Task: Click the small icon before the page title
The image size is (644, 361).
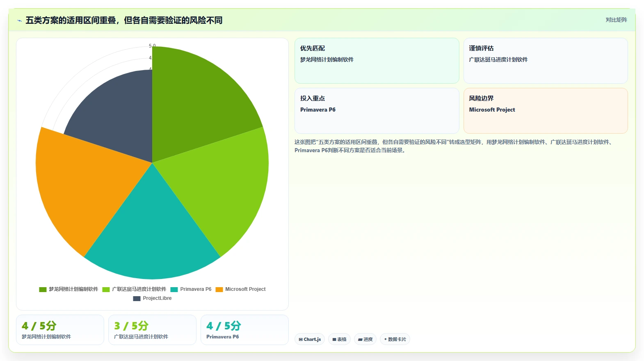Action: [x=19, y=20]
